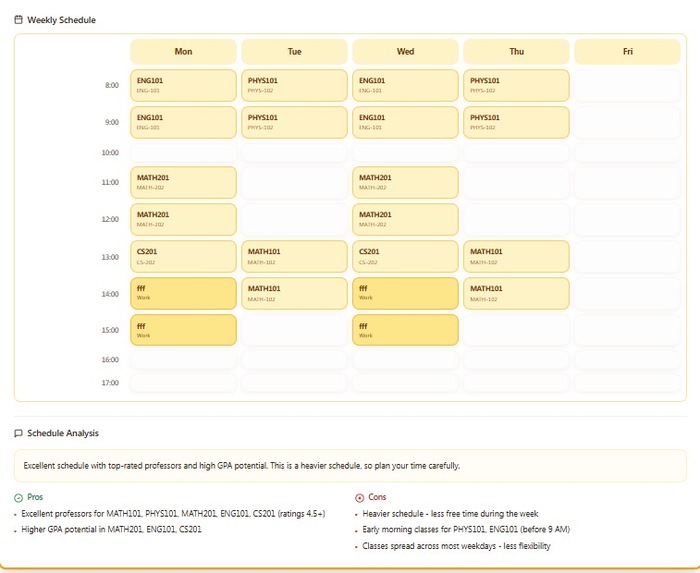Select the Fri column header
Screen dimensions: 700x573
628,51
